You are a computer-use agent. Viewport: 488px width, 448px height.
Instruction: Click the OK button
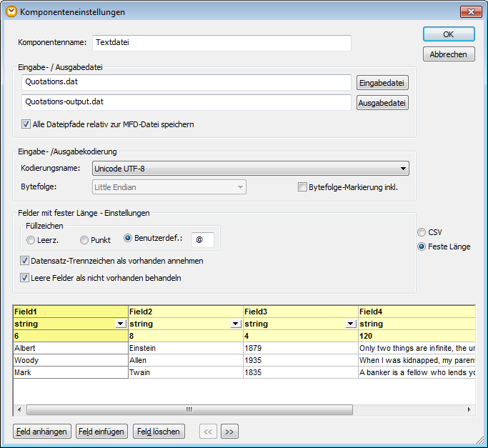coord(448,34)
